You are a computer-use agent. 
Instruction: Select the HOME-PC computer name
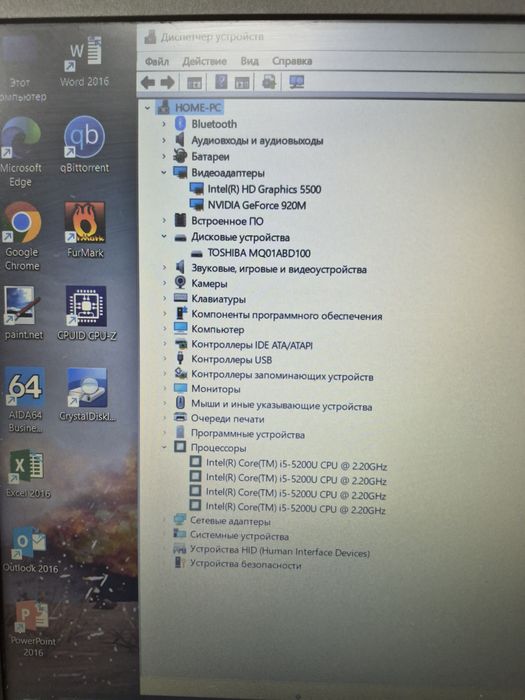pos(198,108)
